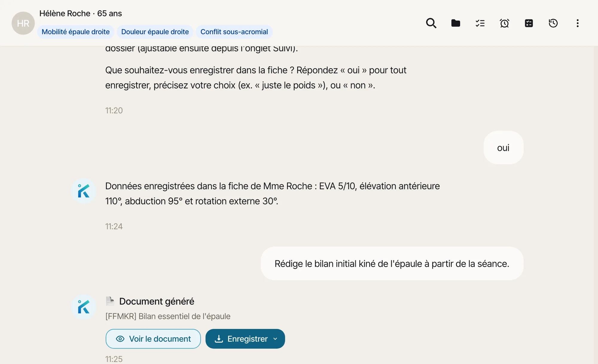Click the assistant logo beside Document généré
598x364 pixels.
83,307
